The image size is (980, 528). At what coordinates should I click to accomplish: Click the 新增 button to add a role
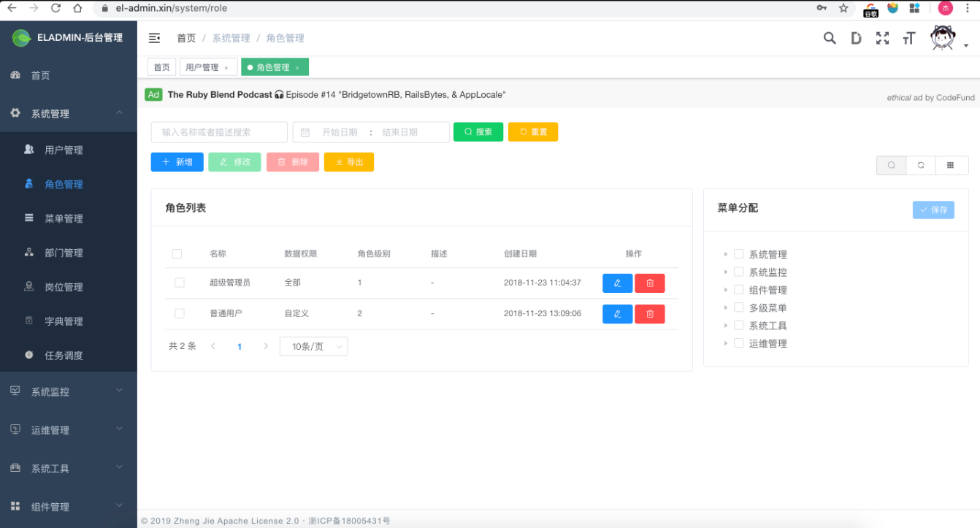(177, 161)
